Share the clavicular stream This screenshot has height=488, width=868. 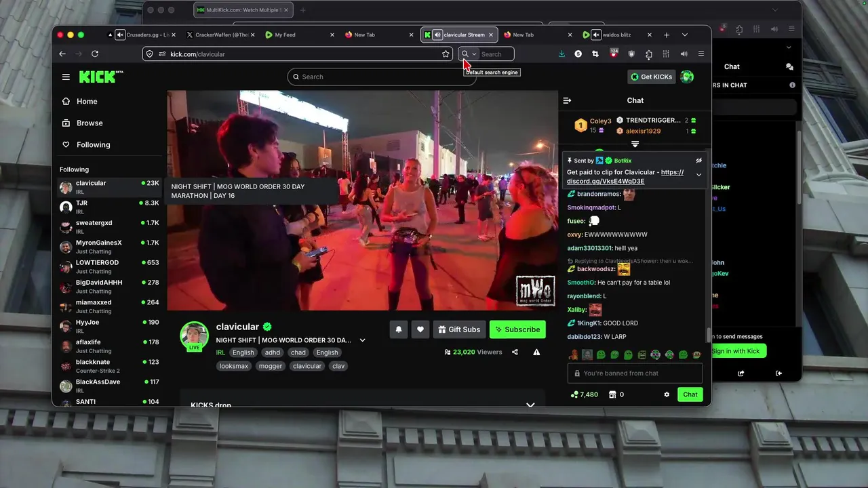[x=515, y=352]
